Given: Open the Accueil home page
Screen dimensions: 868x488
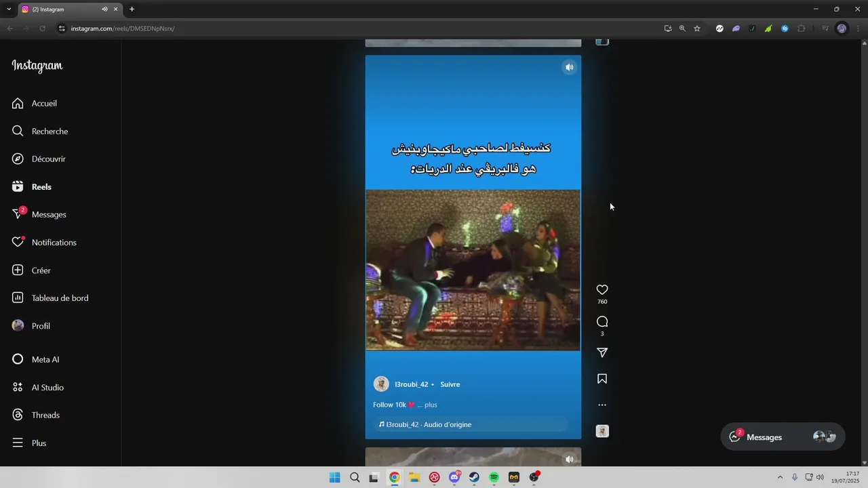Looking at the screenshot, I should pos(35,103).
